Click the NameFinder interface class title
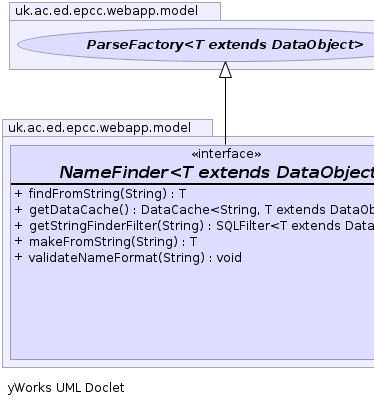Image resolution: width=374 pixels, height=405 pixels. click(217, 172)
